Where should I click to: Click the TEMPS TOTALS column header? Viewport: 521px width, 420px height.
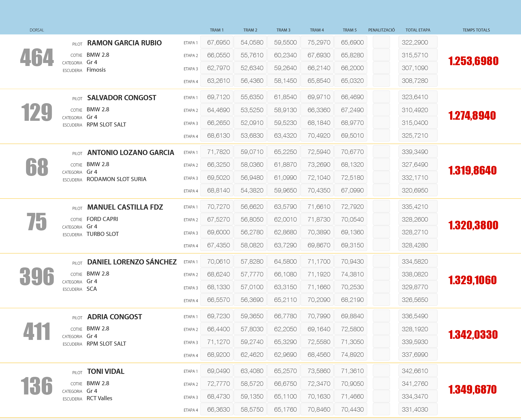pyautogui.click(x=476, y=30)
